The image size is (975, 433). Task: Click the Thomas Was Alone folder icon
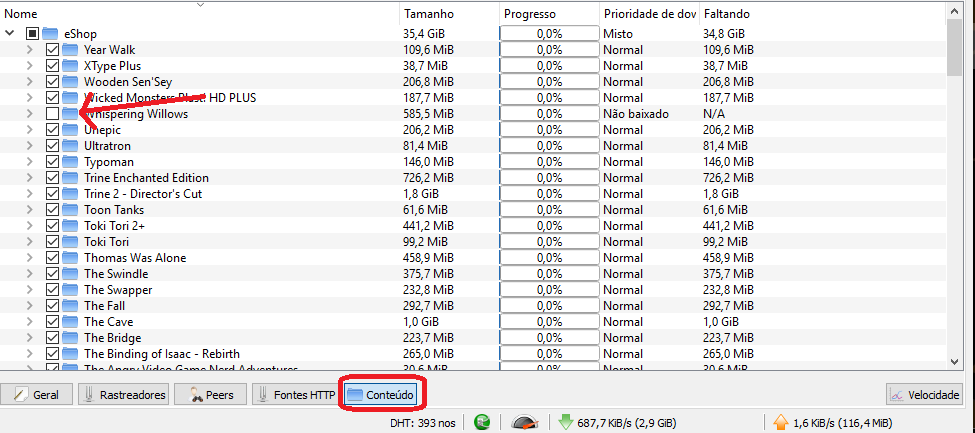tap(70, 258)
